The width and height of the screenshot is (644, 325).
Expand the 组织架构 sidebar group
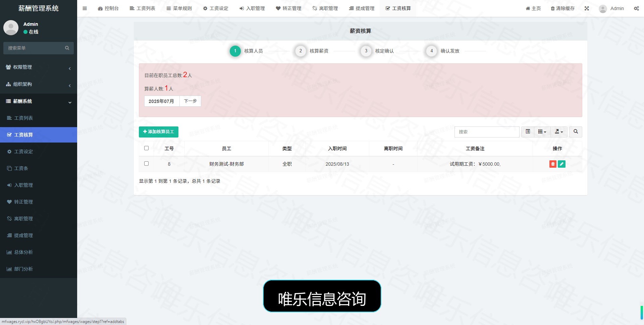click(39, 85)
